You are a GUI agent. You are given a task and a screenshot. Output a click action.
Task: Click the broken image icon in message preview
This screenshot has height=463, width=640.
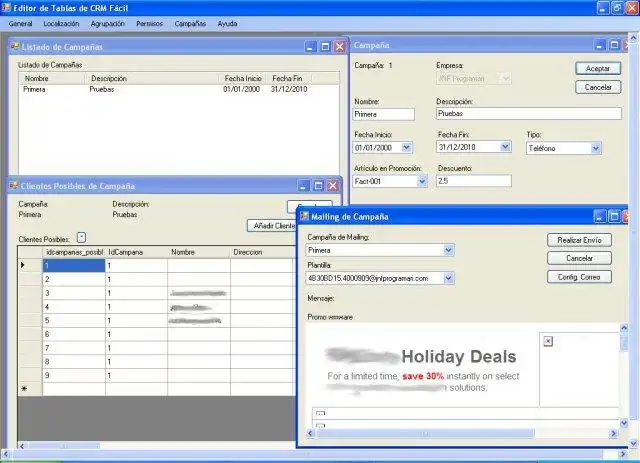point(548,341)
